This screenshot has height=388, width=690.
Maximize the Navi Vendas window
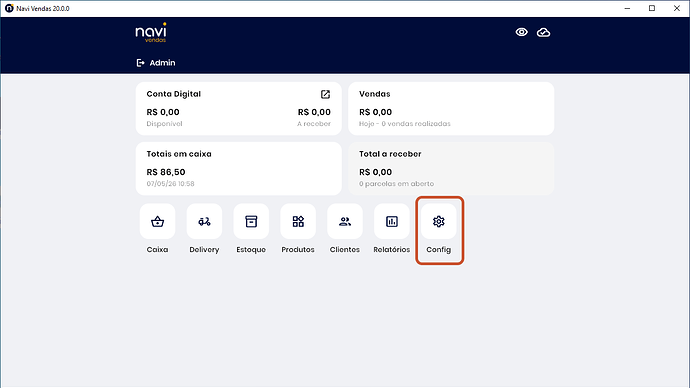click(x=652, y=8)
